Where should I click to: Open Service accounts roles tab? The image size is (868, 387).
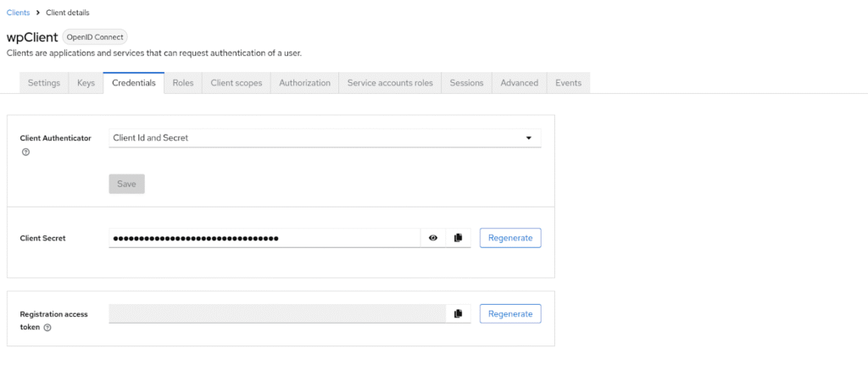(390, 83)
